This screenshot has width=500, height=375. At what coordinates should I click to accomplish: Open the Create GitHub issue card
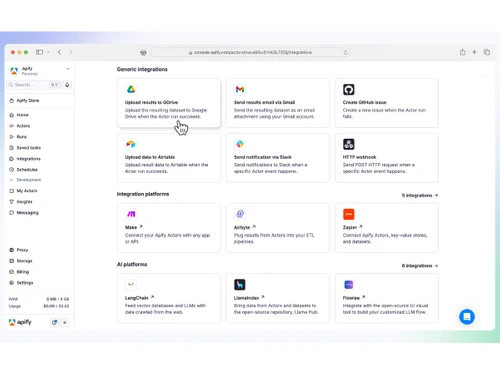[x=387, y=103]
